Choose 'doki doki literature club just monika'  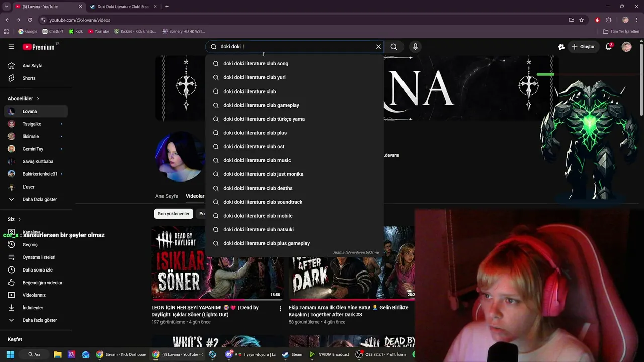[x=294, y=174]
